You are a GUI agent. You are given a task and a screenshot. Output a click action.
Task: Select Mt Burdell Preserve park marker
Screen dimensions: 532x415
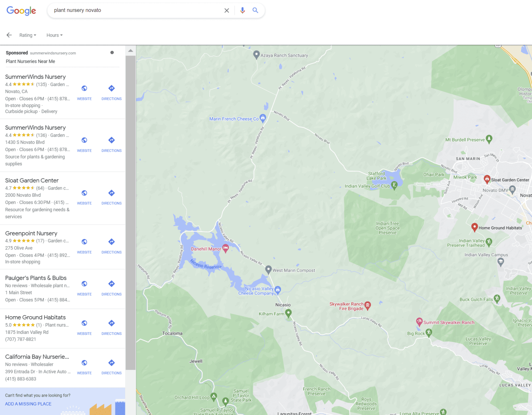tap(489, 139)
